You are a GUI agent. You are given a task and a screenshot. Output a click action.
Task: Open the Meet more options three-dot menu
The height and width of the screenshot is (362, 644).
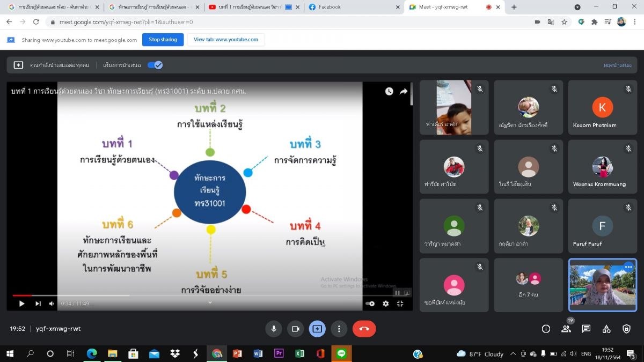pyautogui.click(x=339, y=329)
